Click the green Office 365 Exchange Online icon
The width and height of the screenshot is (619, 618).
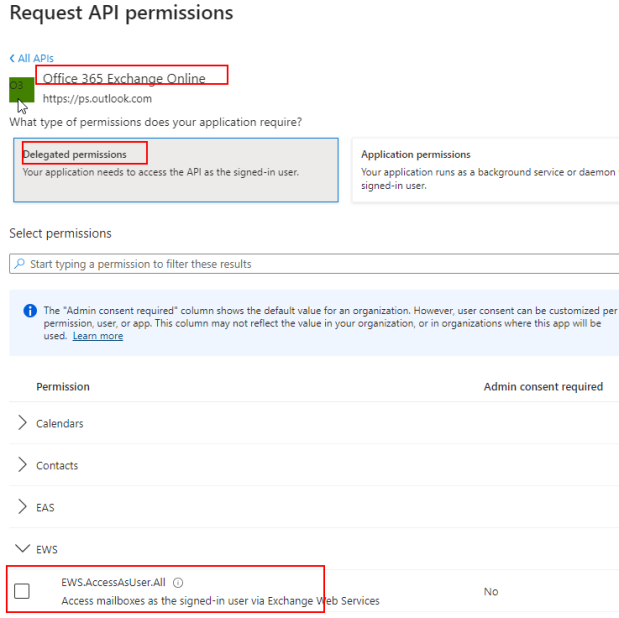click(21, 89)
